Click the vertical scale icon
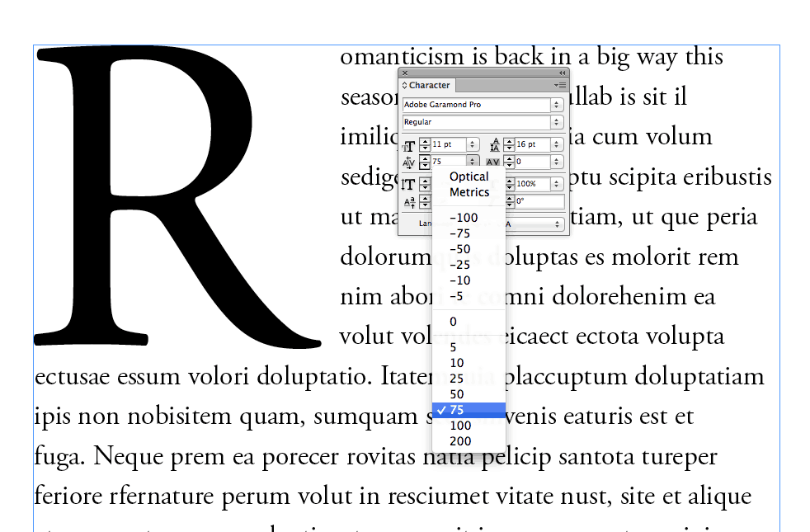This screenshot has width=810, height=532. pos(407,184)
